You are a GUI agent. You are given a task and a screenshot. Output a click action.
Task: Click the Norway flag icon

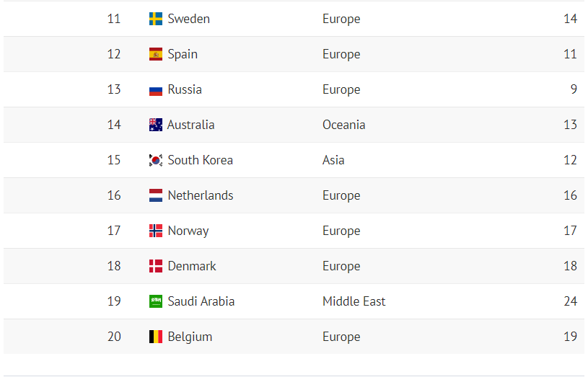pyautogui.click(x=156, y=231)
